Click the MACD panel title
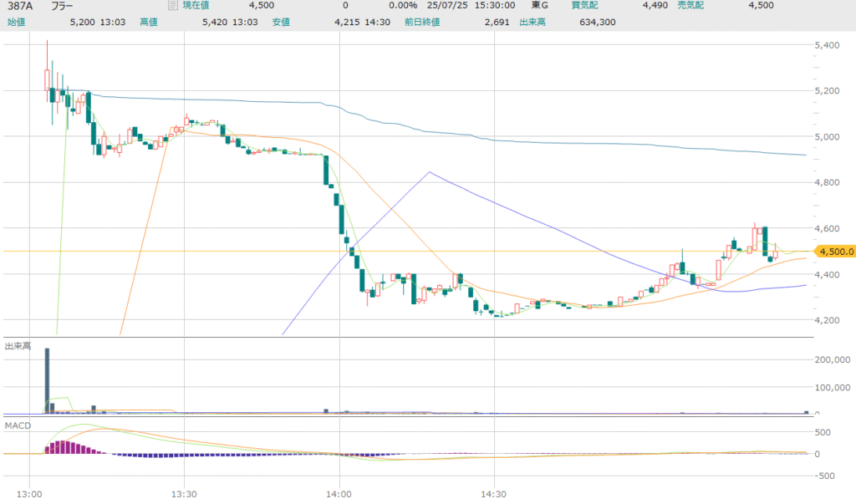 tap(18, 426)
